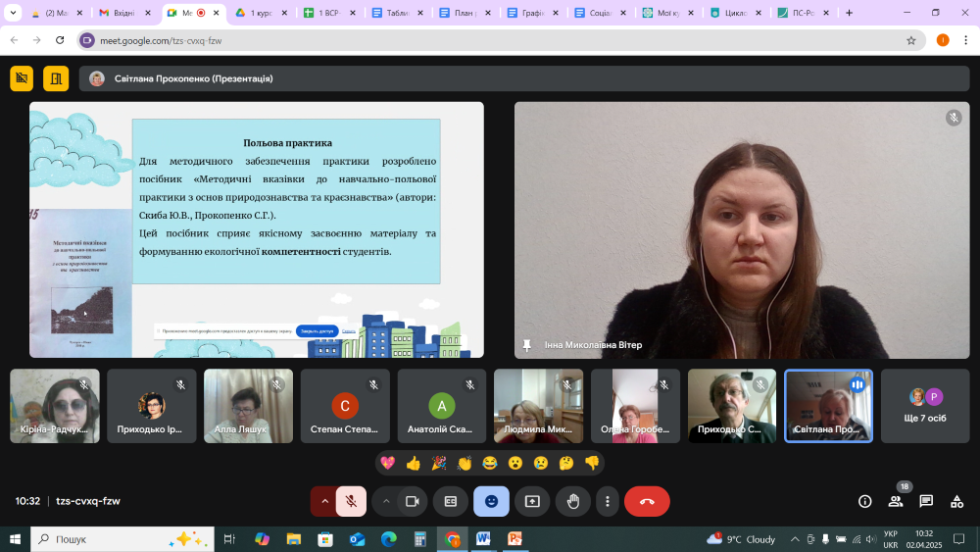This screenshot has width=980, height=552.
Task: Toggle closed captions button
Action: point(451,501)
